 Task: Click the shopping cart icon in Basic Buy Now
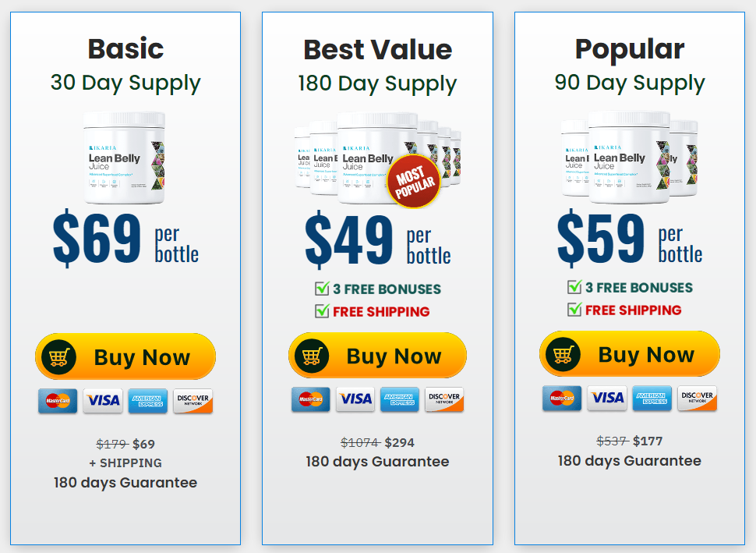click(58, 357)
